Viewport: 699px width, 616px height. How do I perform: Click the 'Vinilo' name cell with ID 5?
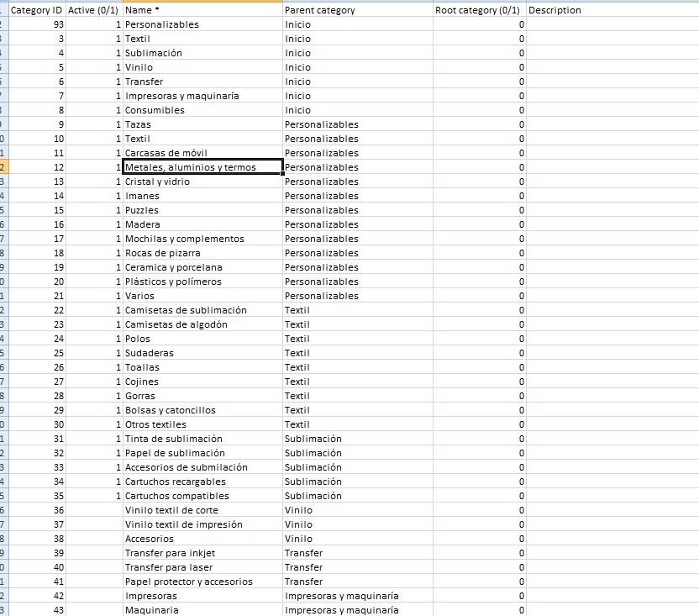[x=202, y=67]
